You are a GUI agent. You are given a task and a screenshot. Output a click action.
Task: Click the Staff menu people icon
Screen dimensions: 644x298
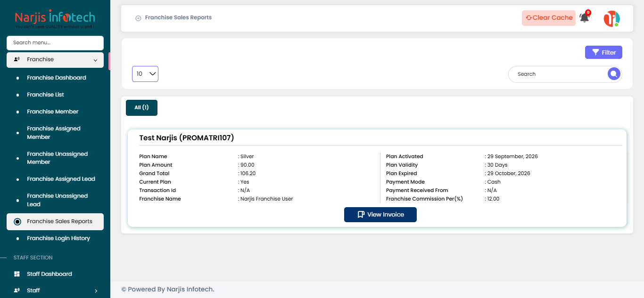(17, 290)
